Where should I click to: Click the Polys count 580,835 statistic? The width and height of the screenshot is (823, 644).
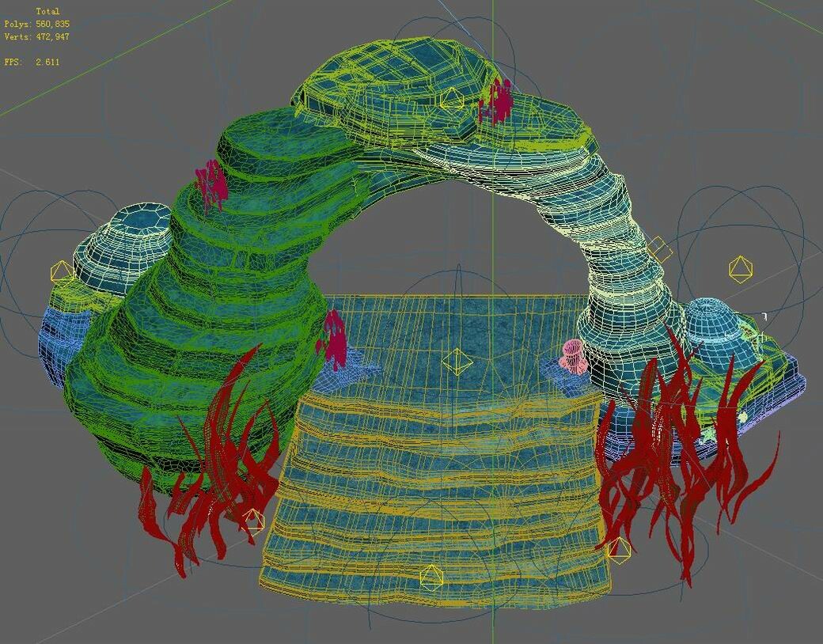point(36,24)
